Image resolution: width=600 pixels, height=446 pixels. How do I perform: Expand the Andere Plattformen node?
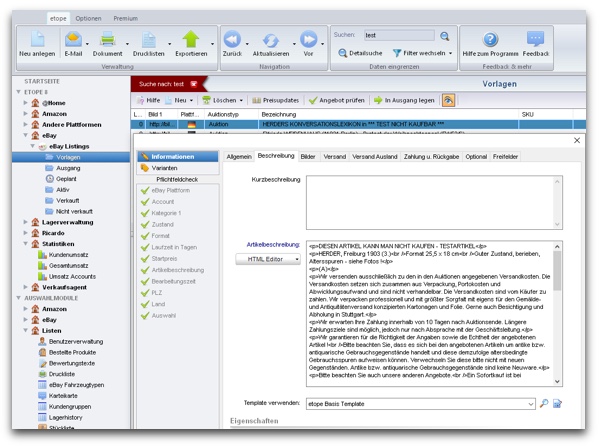[25, 124]
